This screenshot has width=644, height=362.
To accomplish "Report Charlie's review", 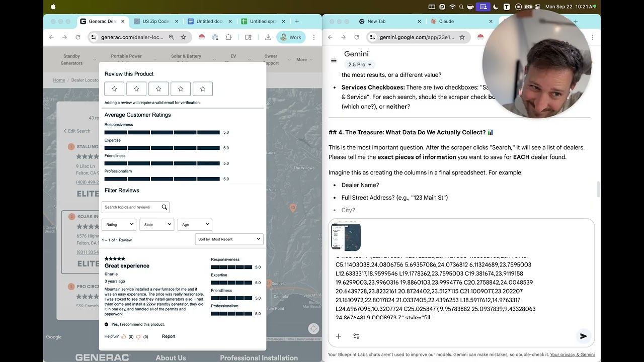I will coord(169,336).
